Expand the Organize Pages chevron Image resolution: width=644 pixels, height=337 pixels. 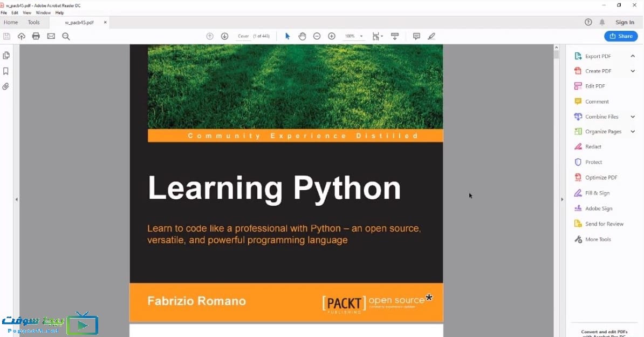point(633,132)
